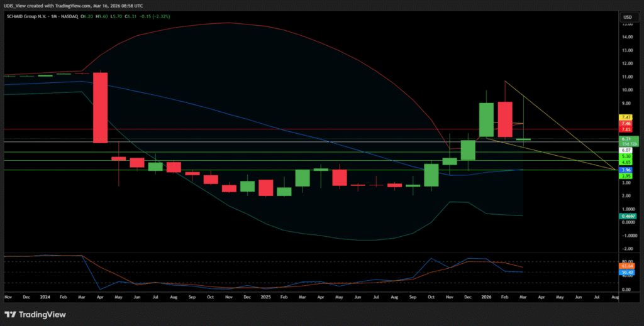Click the blue 3.96 price label
The width and height of the screenshot is (644, 326).
626,170
